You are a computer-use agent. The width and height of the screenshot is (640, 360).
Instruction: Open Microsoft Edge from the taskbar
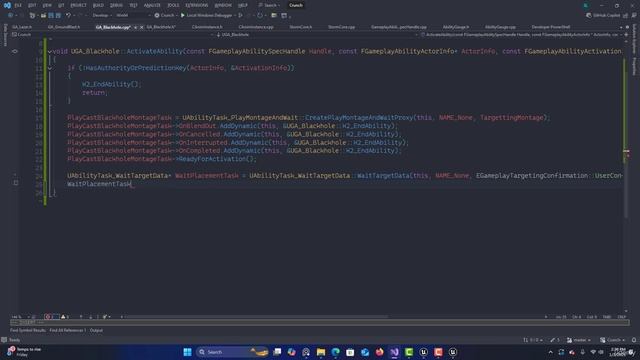336,352
